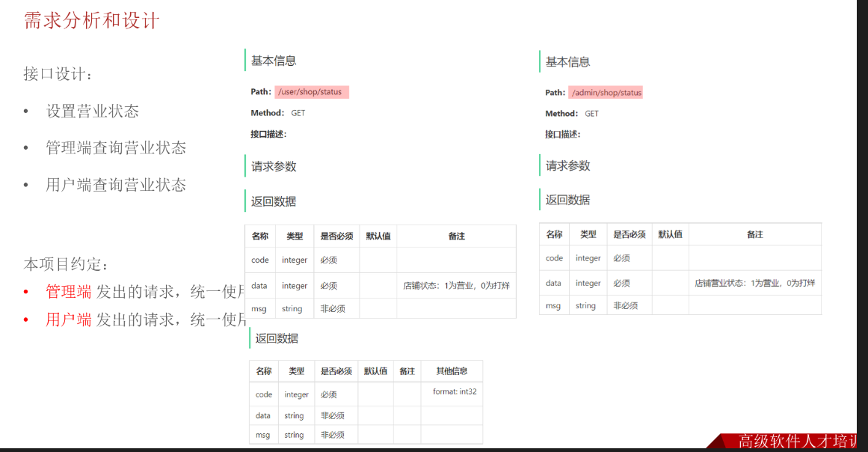The height and width of the screenshot is (452, 868).
Task: Click the cell 店铺状态:1为营业,0为打烊
Action: [456, 286]
